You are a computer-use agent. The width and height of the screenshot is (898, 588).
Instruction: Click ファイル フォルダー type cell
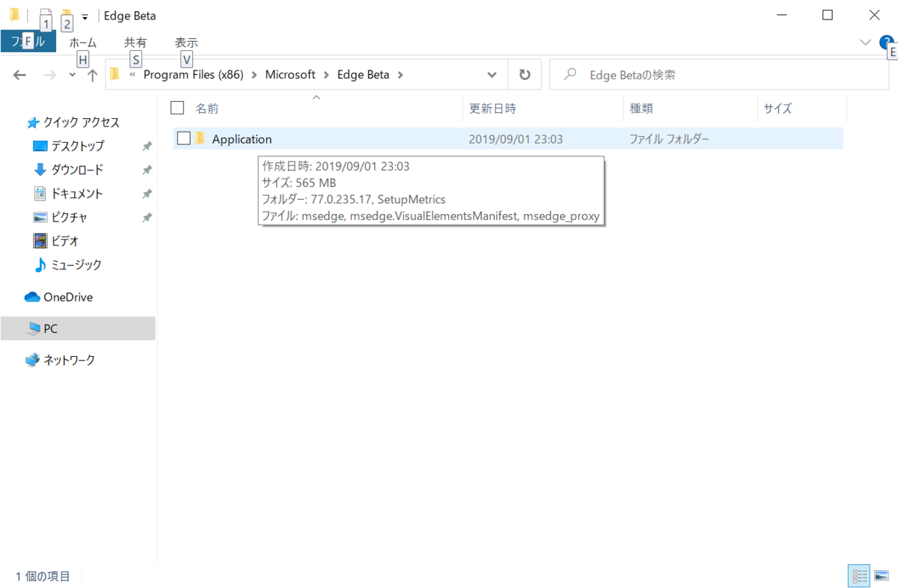669,139
